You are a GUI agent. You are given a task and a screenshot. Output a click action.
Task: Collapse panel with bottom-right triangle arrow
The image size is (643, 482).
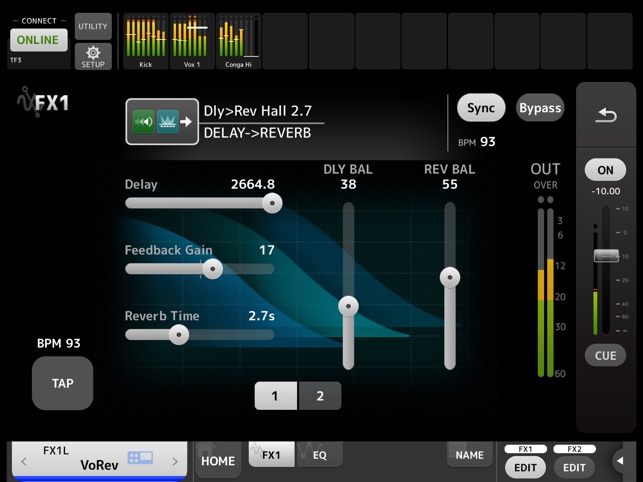(620, 461)
